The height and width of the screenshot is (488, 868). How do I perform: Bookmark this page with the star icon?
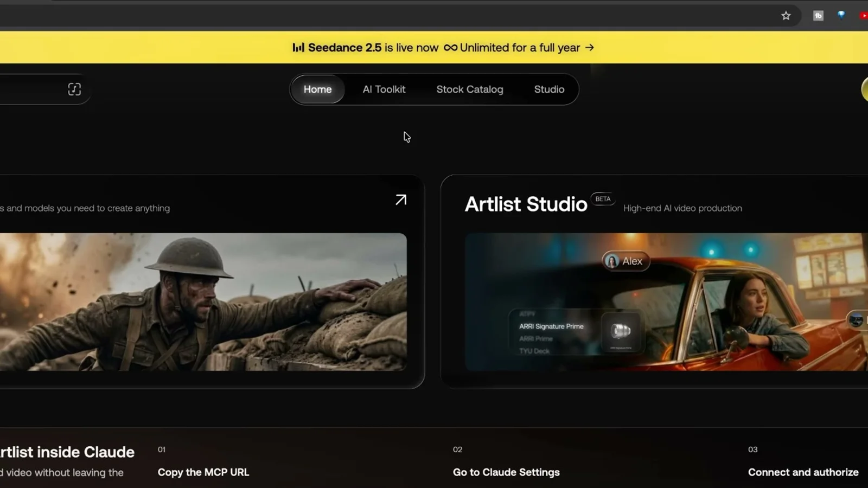[786, 16]
